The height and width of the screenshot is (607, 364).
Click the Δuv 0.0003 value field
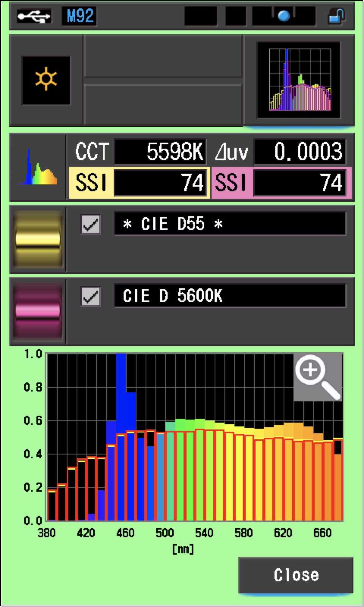point(300,152)
